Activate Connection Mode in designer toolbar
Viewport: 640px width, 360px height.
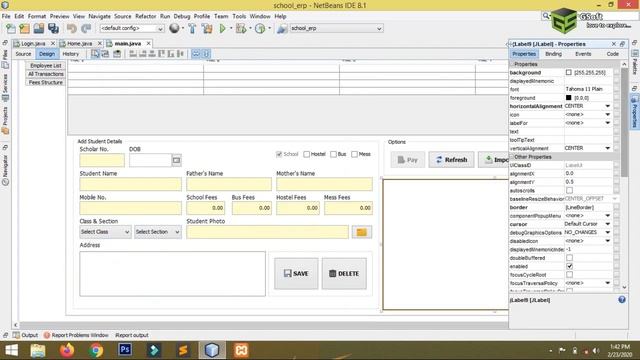(105, 54)
